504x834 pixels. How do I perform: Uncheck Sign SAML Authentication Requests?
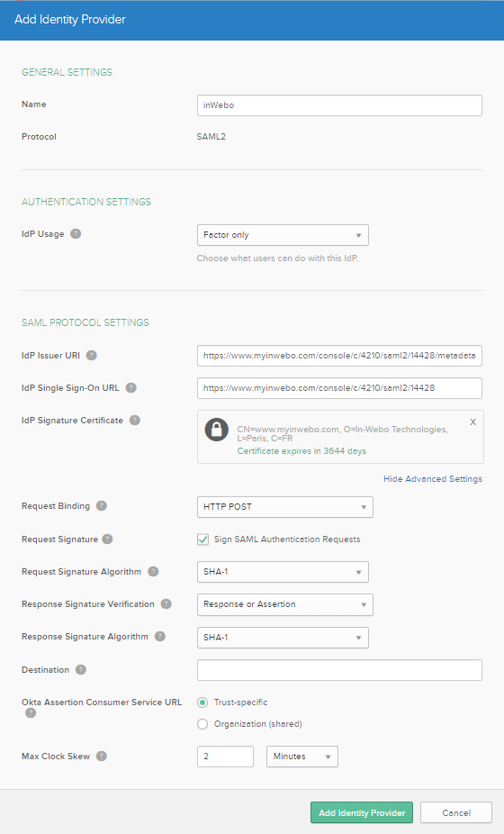coord(202,539)
